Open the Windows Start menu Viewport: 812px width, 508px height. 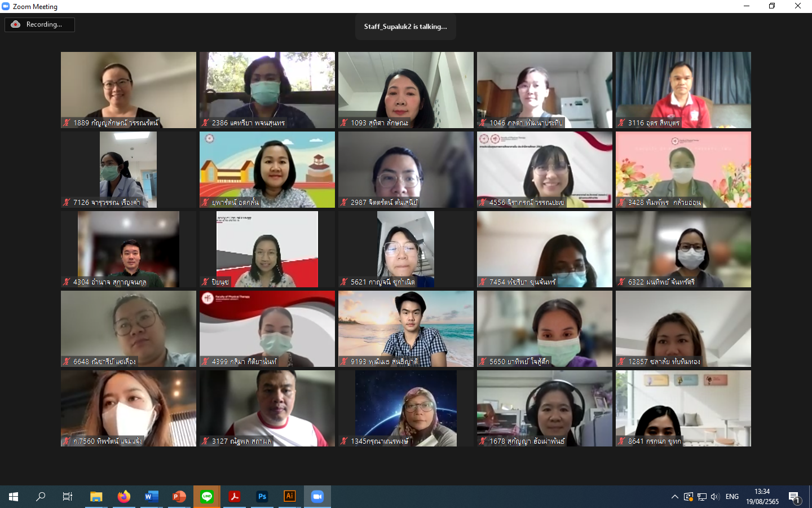coord(14,497)
